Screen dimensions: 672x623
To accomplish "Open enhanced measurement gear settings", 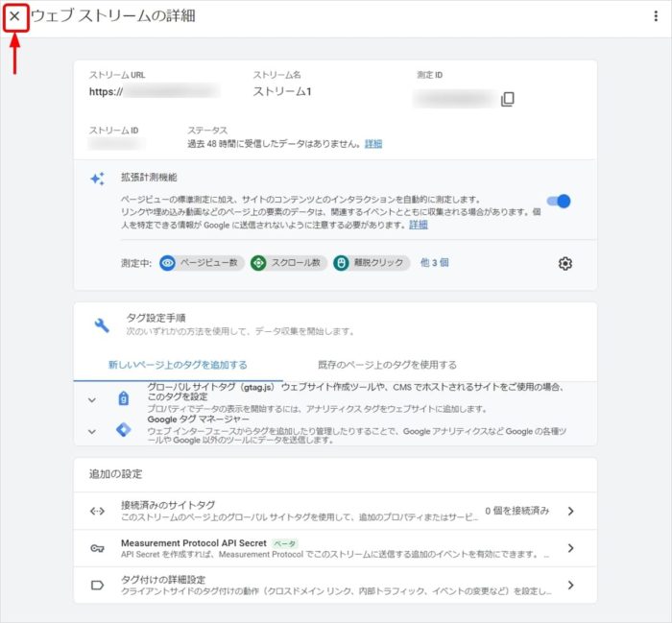I will tap(565, 263).
